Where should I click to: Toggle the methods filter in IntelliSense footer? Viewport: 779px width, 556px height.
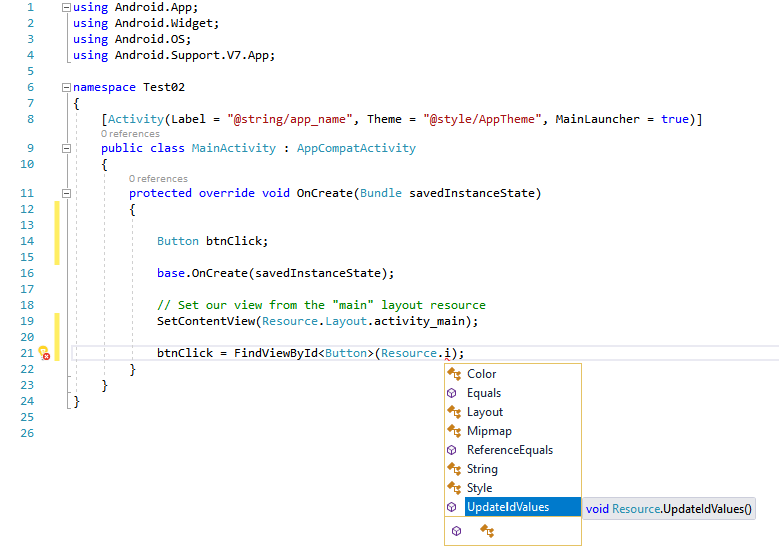pyautogui.click(x=457, y=531)
